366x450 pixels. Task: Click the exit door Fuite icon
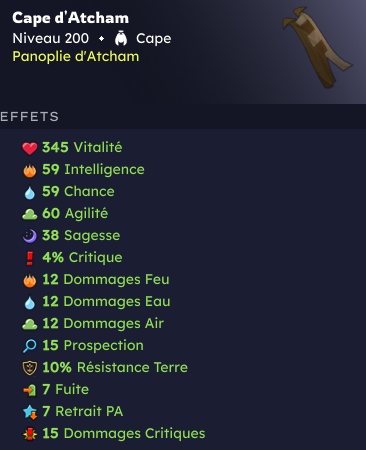(x=30, y=390)
